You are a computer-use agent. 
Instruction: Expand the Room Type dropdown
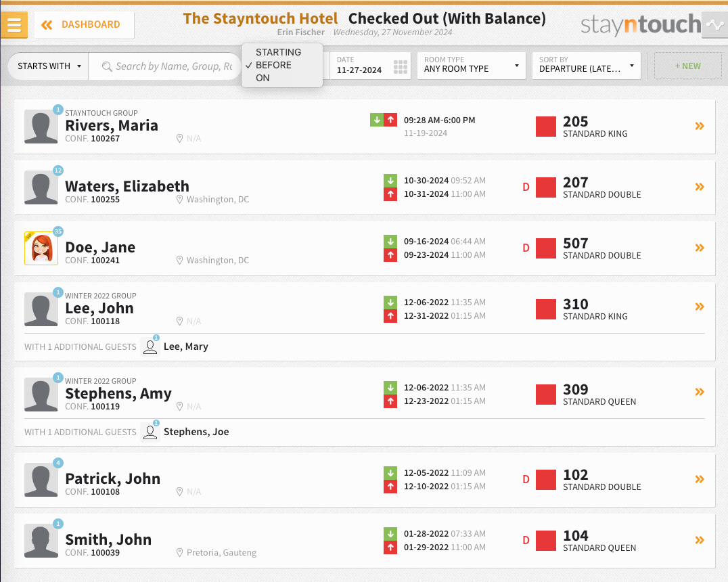472,66
